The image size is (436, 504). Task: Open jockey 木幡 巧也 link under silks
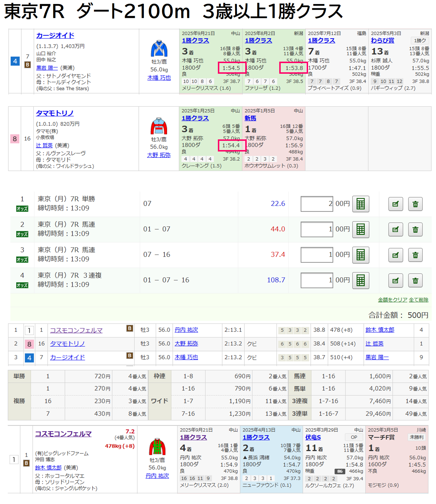coord(159,78)
